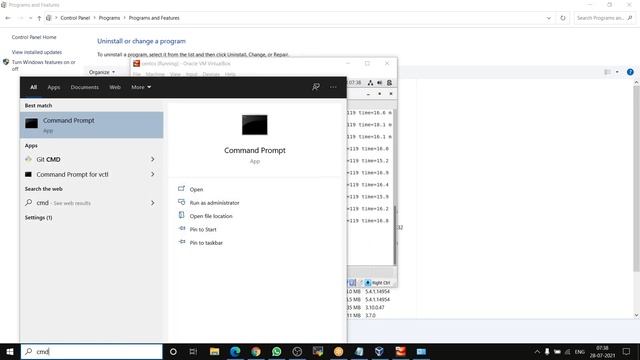Click the Search Programs and Features box
This screenshot has width=640, height=360.
click(604, 18)
